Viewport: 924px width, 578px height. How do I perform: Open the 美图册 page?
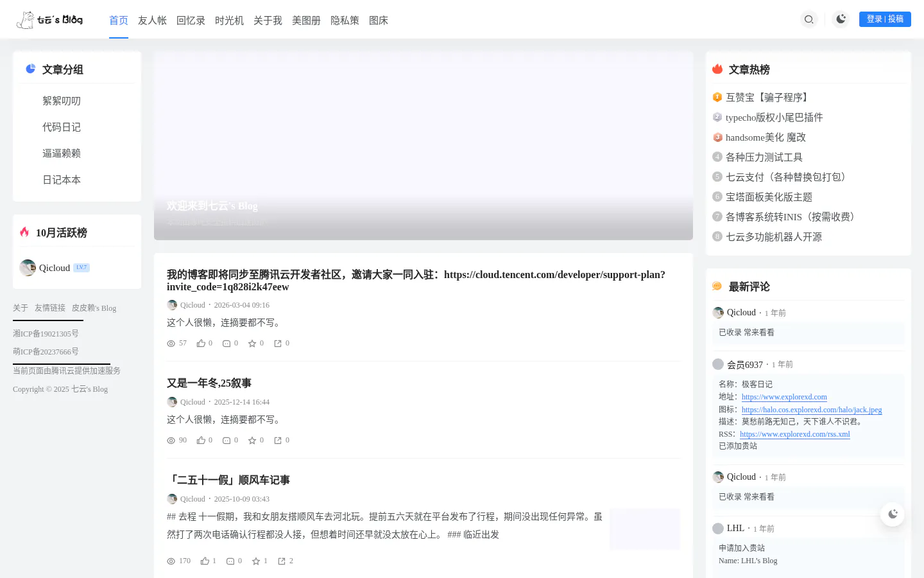tap(306, 21)
